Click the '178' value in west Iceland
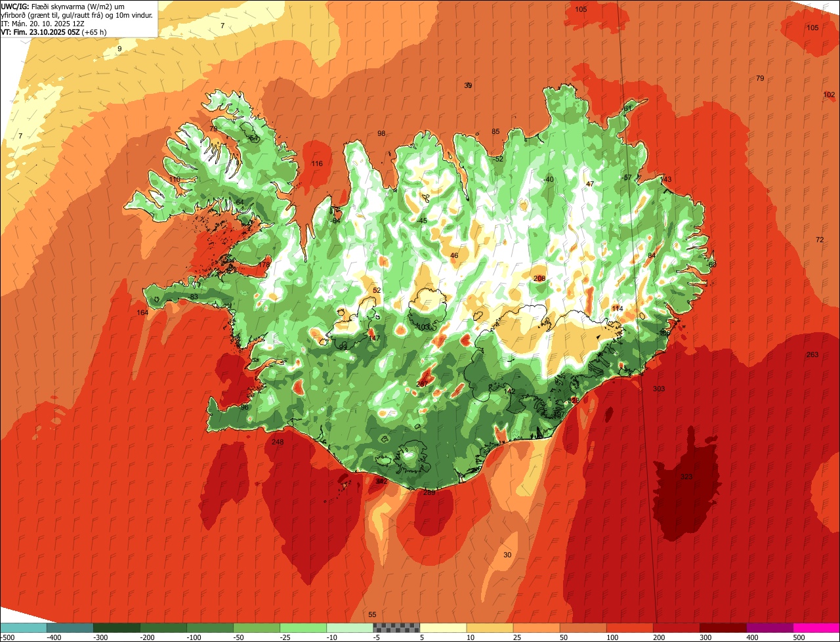 tap(264, 265)
